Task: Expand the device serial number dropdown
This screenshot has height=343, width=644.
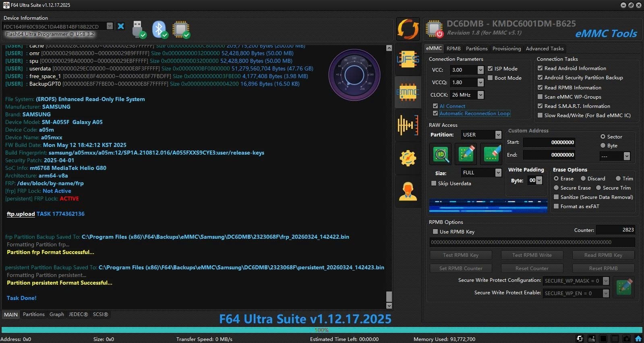Action: (110, 26)
